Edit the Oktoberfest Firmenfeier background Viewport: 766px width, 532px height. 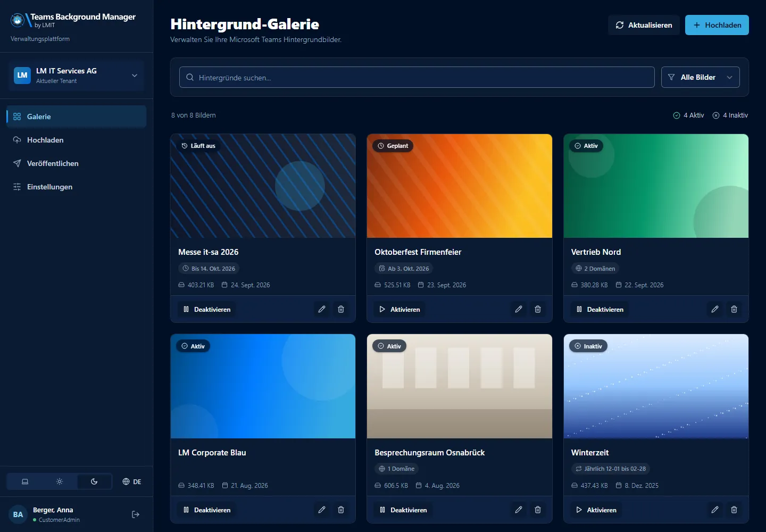tap(519, 309)
